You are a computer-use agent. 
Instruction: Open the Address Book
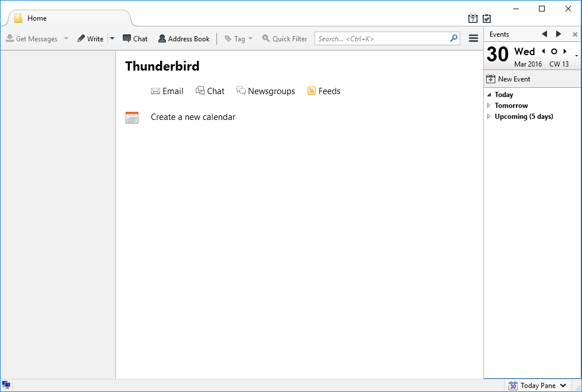point(184,38)
